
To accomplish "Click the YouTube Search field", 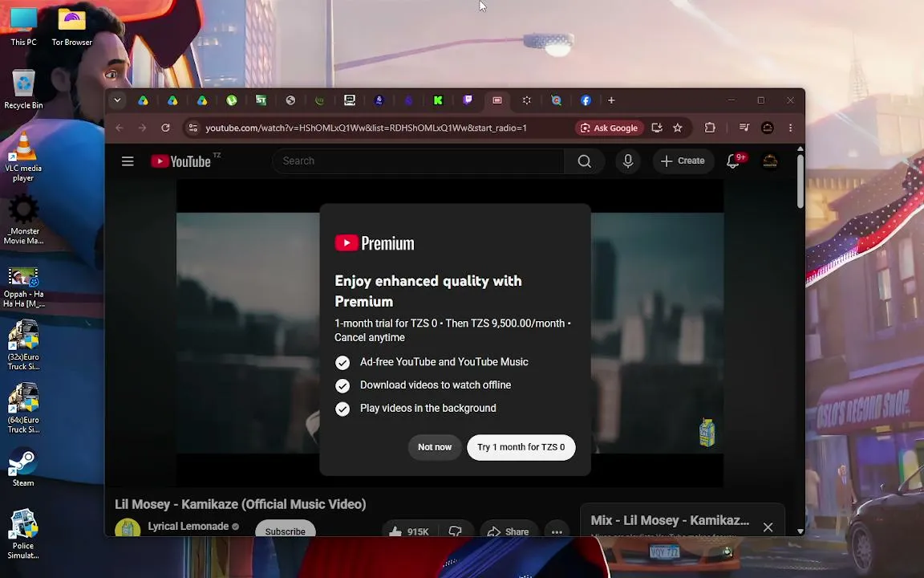I will coord(418,161).
